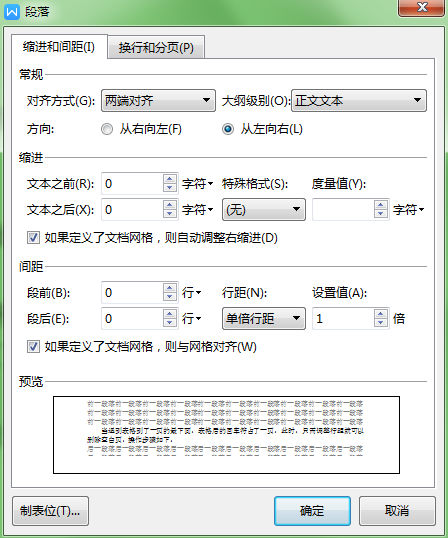Click the WPS Writer icon in title bar

coord(12,12)
